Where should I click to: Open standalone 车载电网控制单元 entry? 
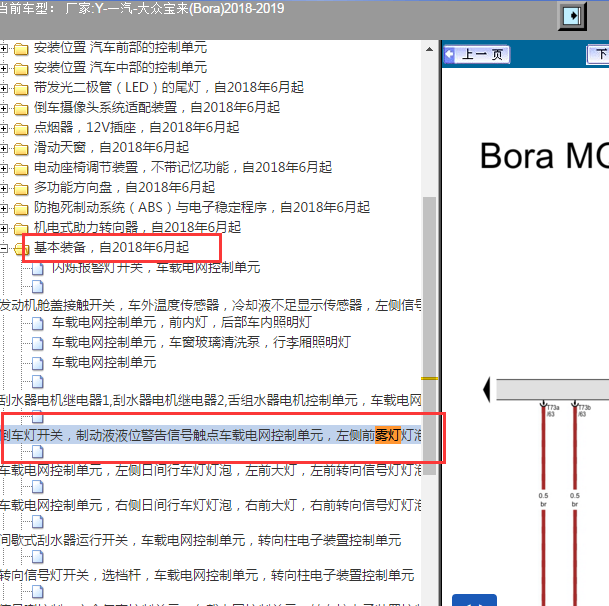(x=104, y=363)
